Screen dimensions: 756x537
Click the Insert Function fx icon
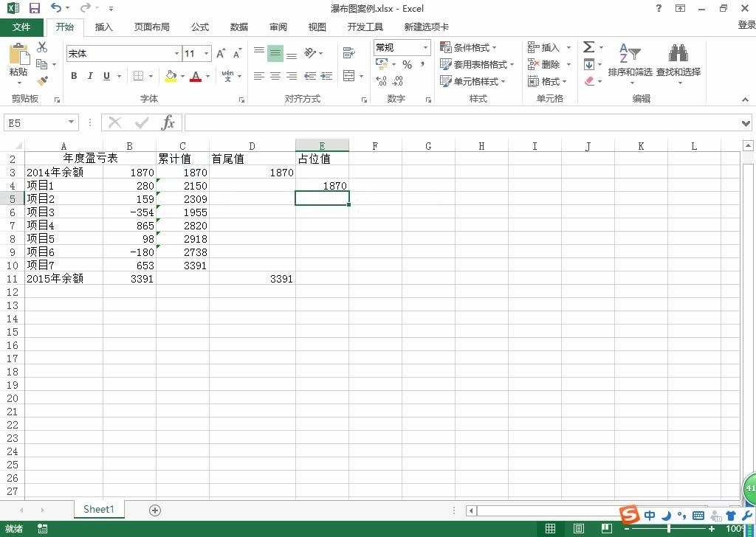(x=168, y=122)
